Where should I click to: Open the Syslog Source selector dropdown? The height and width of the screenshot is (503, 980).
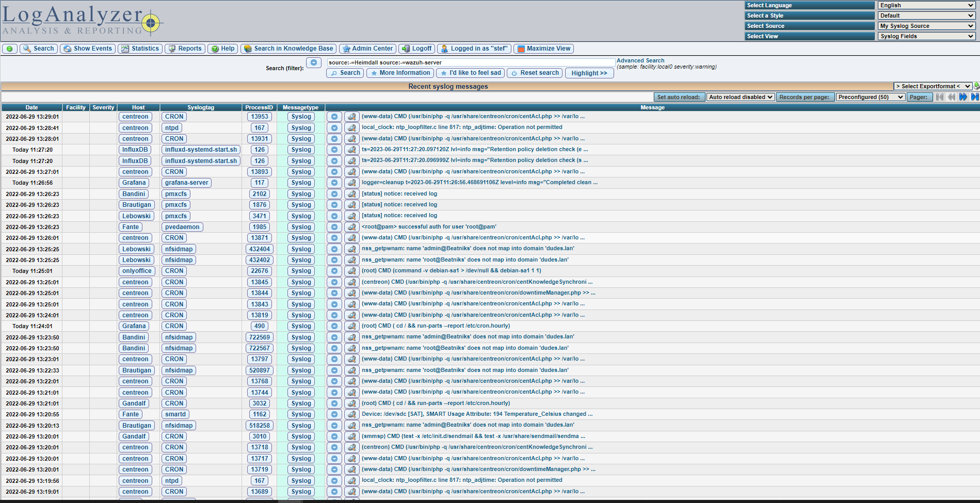tap(927, 26)
